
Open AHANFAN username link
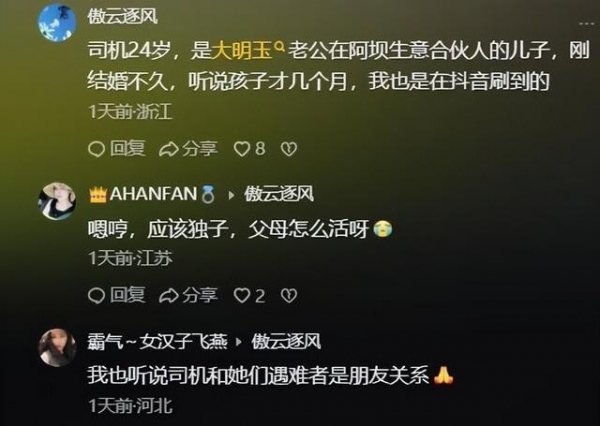pos(153,194)
